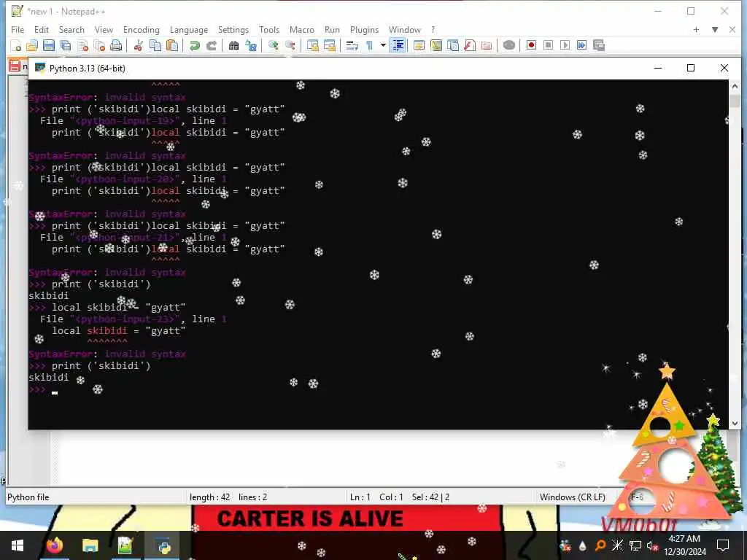Undo the last edit with green arrow
This screenshot has height=560, width=747.
(x=194, y=46)
